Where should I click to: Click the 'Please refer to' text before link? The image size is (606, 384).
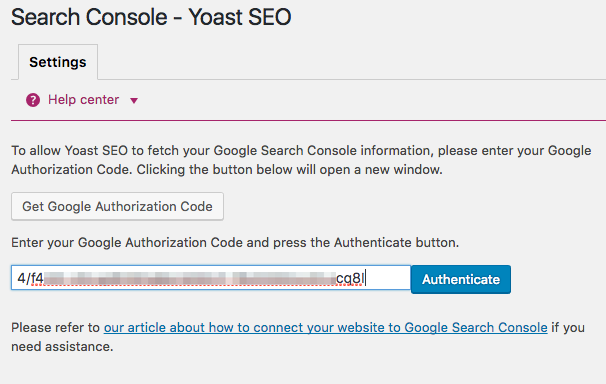[55, 328]
